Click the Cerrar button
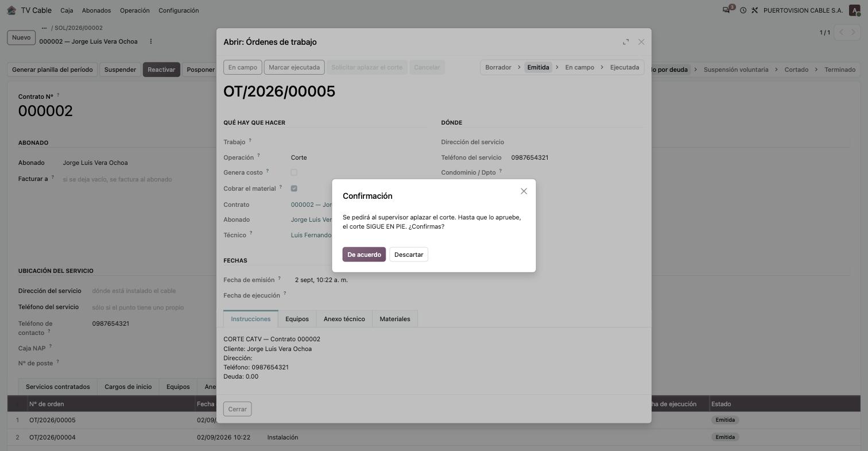Image resolution: width=868 pixels, height=451 pixels. (238, 409)
